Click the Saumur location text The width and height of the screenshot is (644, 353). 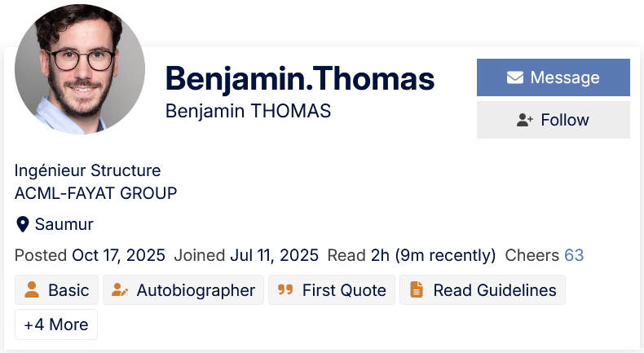pyautogui.click(x=64, y=224)
